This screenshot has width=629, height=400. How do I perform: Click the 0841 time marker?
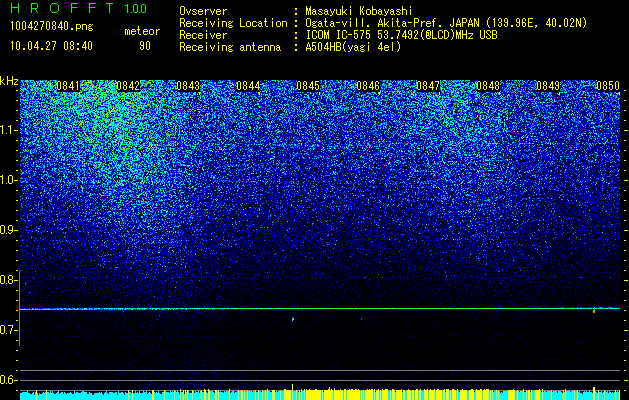tap(68, 86)
